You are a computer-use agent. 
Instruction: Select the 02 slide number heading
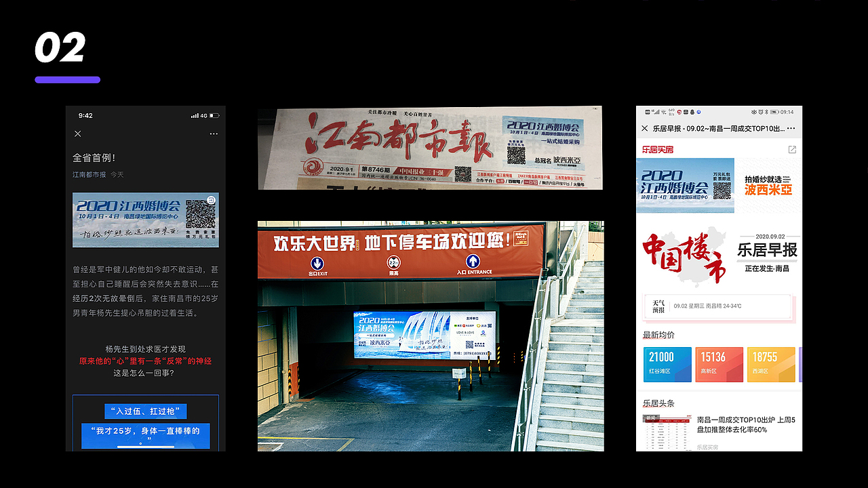pos(60,48)
